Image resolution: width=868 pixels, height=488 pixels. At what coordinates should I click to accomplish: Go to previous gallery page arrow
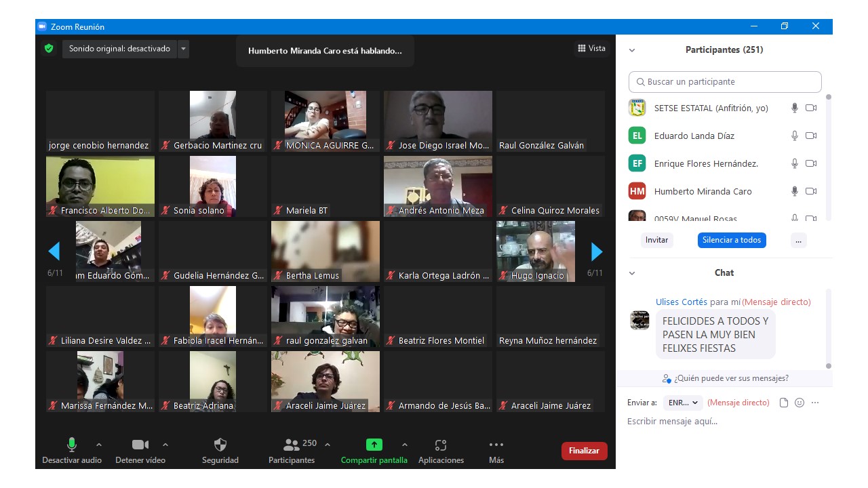pyautogui.click(x=54, y=252)
